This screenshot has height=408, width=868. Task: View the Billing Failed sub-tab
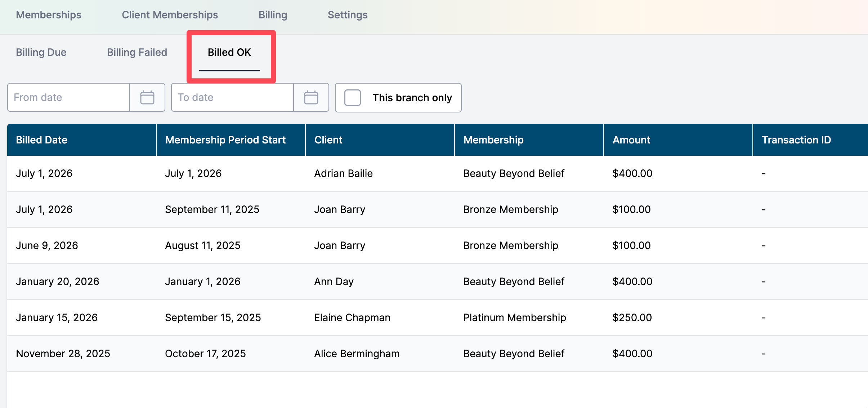(137, 52)
